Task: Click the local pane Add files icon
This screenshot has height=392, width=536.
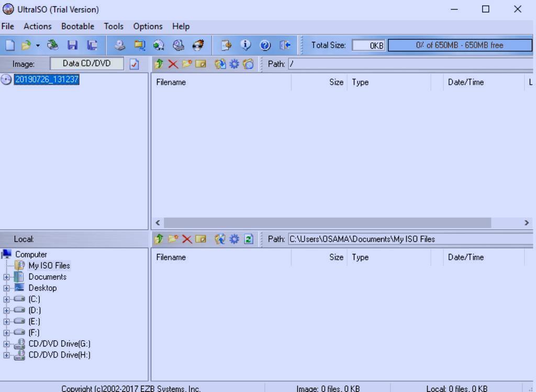Action: (x=220, y=239)
